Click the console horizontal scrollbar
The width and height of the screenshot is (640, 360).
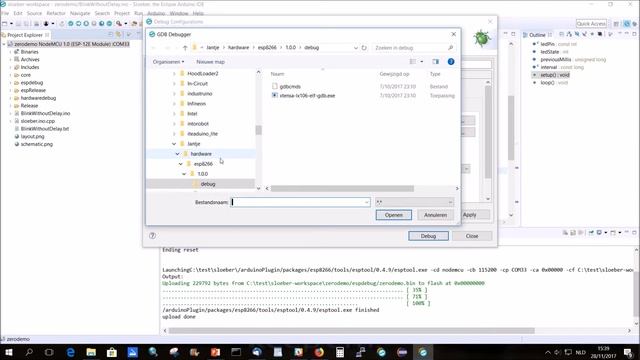click(x=351, y=331)
